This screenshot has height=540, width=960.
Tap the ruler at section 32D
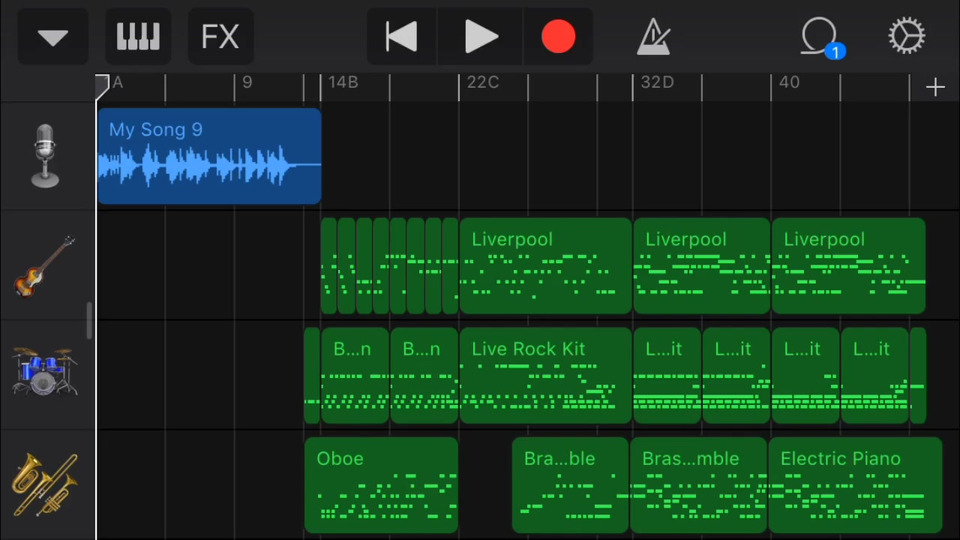point(657,83)
